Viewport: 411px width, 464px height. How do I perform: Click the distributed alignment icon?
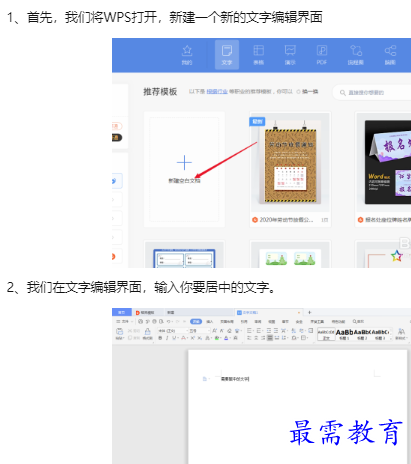coord(277,338)
